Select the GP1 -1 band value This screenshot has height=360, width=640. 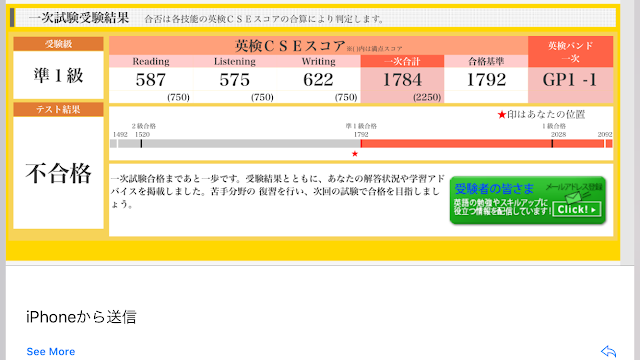pyautogui.click(x=570, y=80)
